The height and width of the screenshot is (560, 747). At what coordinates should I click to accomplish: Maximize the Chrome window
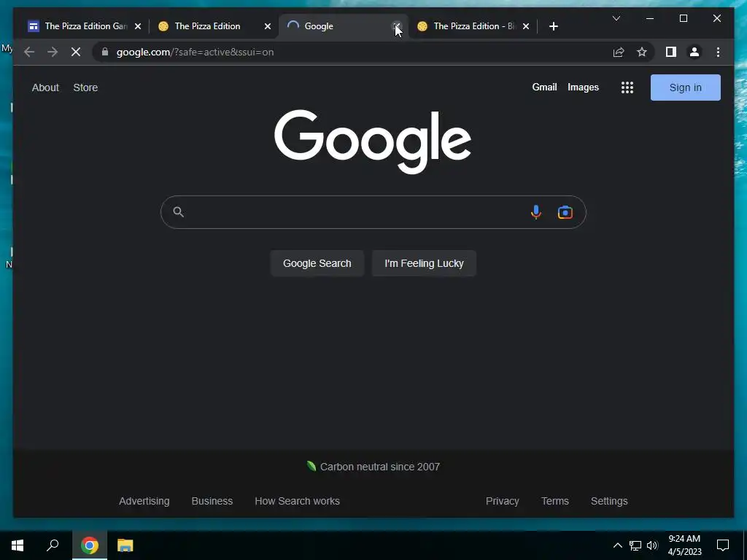(683, 18)
